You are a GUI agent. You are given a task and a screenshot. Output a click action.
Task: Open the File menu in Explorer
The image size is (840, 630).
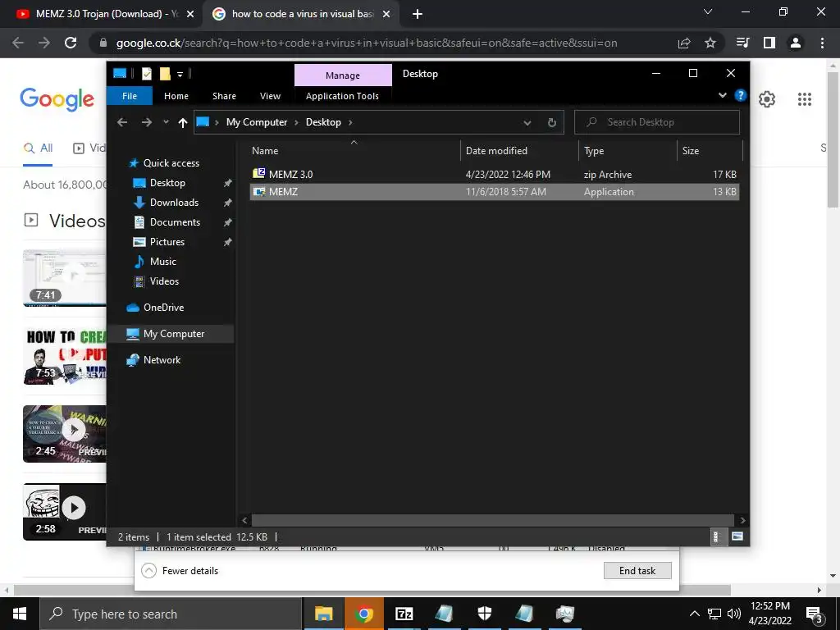[130, 96]
